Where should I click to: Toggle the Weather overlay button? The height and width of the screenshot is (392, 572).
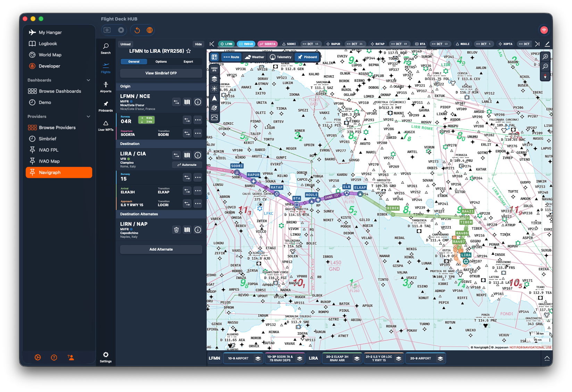[x=255, y=57]
